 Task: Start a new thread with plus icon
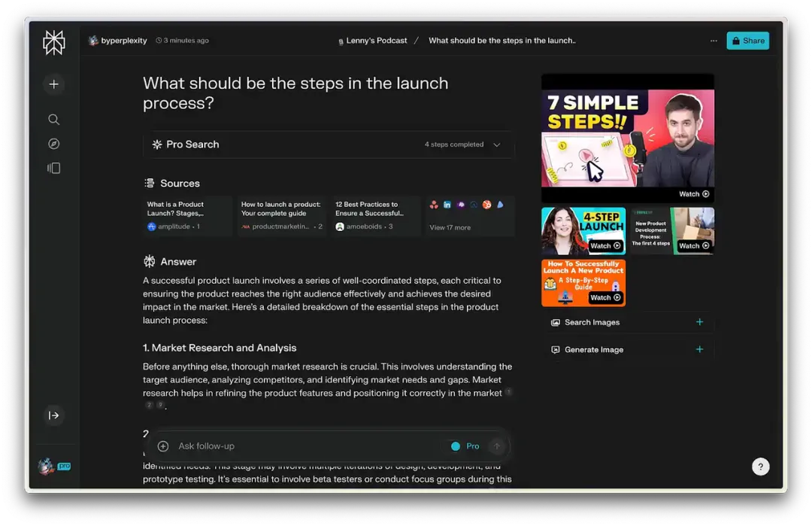(54, 84)
